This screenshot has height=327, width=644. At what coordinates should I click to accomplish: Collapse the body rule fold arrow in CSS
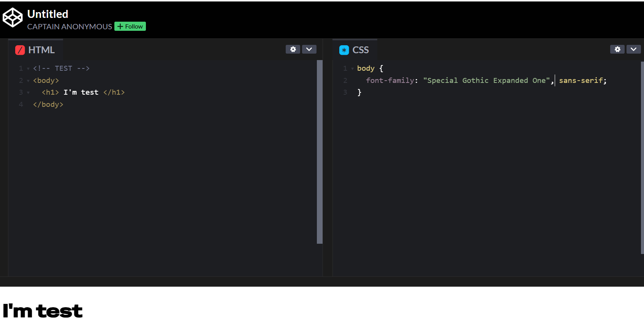353,69
